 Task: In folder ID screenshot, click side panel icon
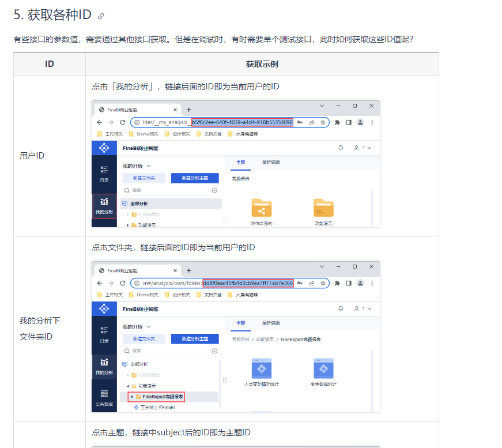coord(349,283)
